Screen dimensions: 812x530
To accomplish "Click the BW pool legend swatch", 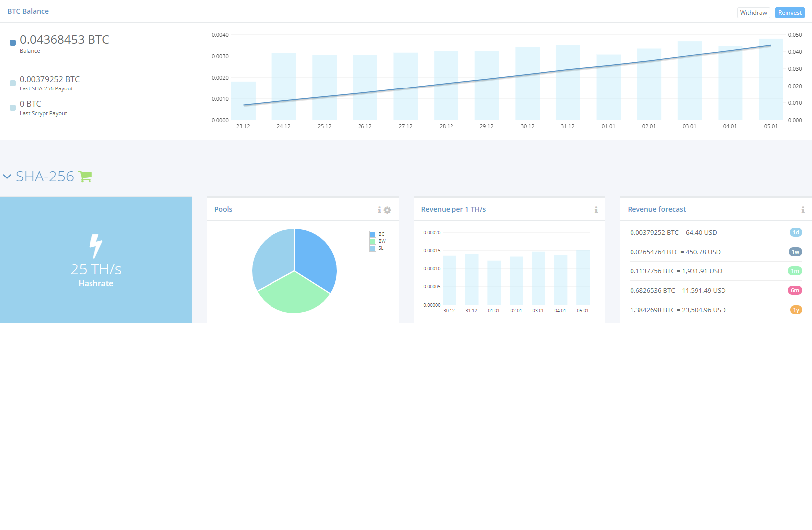I will coord(373,241).
